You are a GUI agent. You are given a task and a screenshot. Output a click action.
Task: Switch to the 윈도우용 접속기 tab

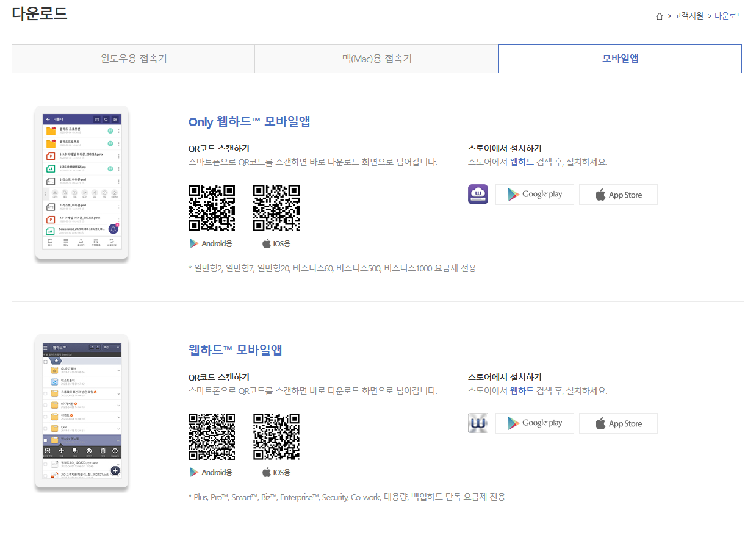click(133, 59)
